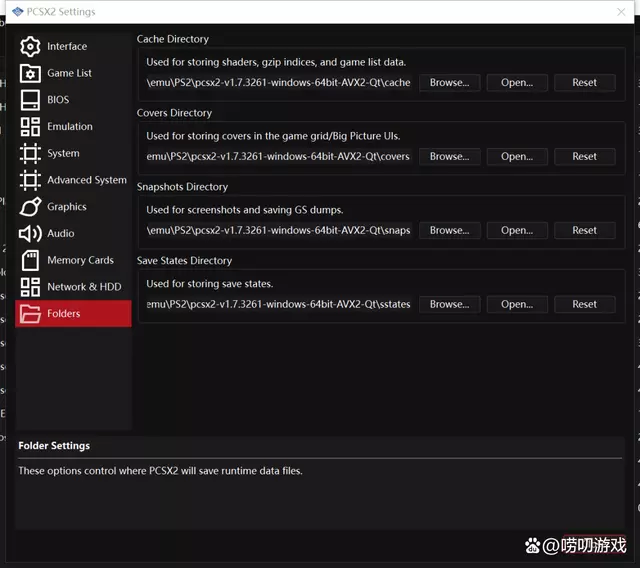Go to the BIOS settings page
640x568 pixels.
(x=73, y=100)
